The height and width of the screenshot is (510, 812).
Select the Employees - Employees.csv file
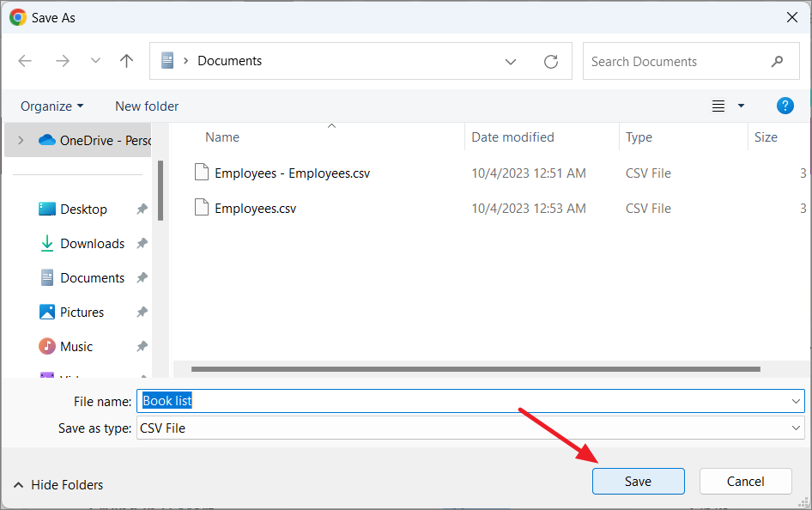pyautogui.click(x=292, y=173)
